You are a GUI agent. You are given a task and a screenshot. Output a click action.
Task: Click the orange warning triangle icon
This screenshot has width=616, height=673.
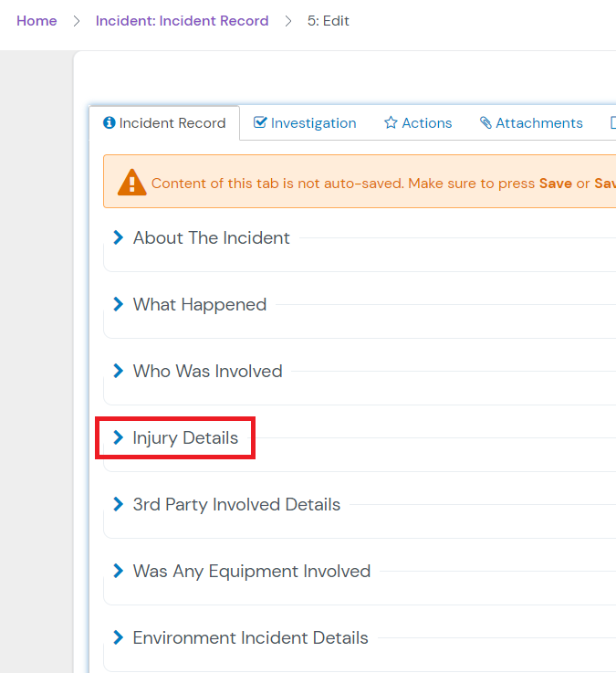click(132, 182)
